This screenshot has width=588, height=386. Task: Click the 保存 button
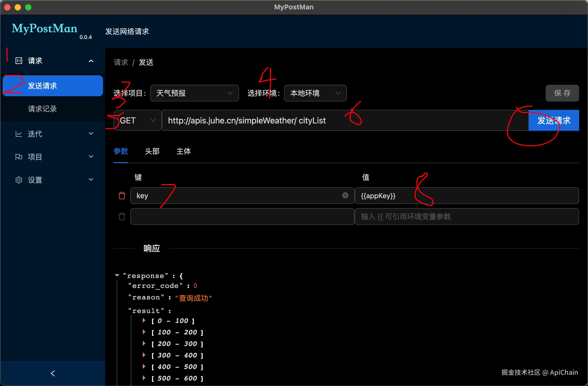(x=562, y=93)
